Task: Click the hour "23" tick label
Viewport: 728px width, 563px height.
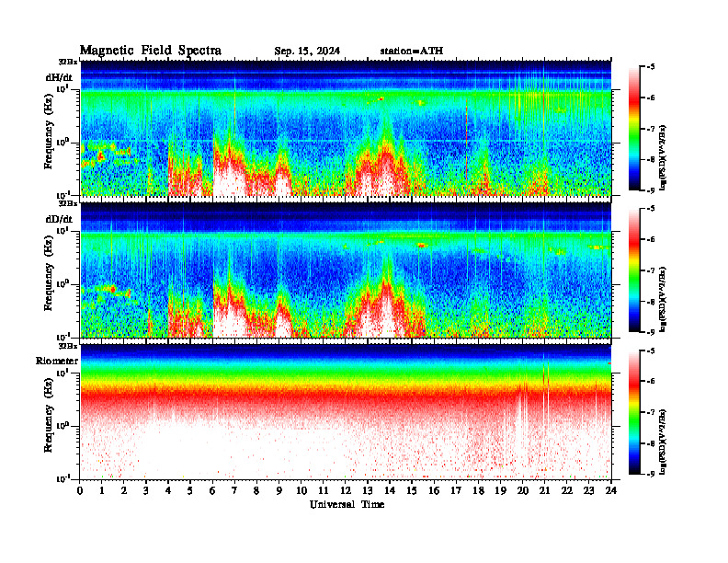Action: 588,490
